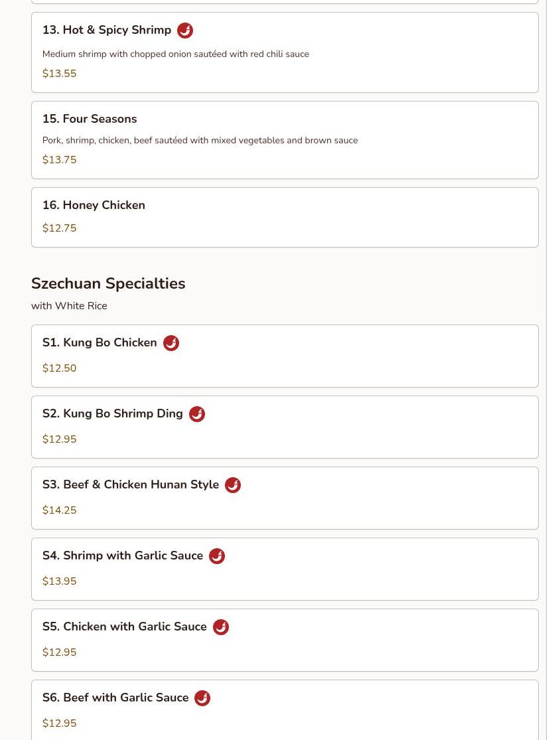The height and width of the screenshot is (740, 560).
Task: Open S6. Beef with Garlic Sauce title
Action: 115,698
